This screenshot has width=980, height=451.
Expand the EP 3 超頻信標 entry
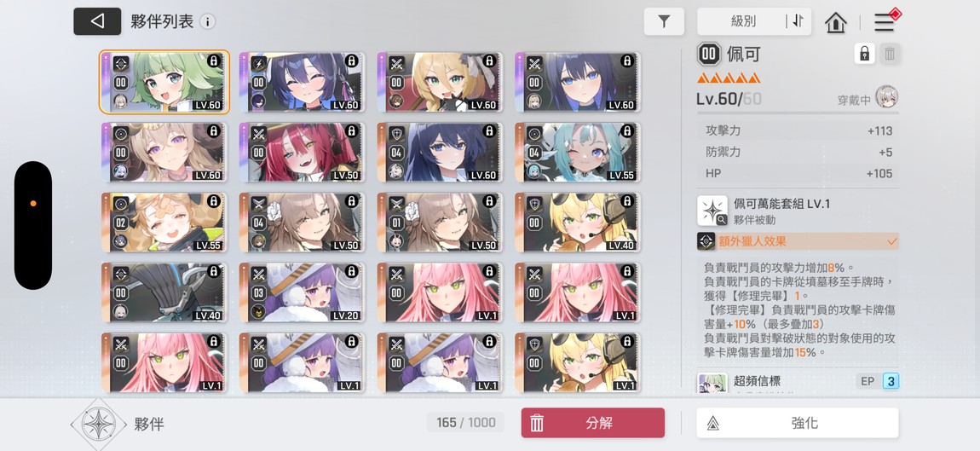[x=798, y=382]
